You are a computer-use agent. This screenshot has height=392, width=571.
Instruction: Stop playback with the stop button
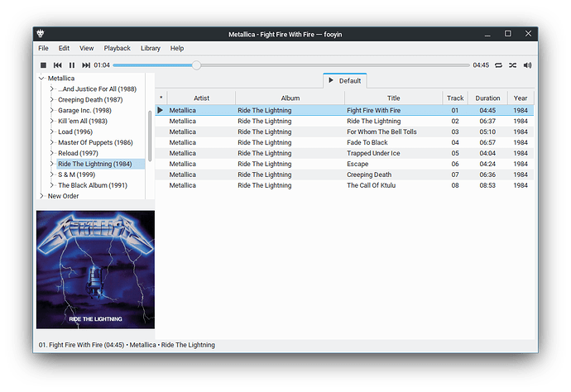pyautogui.click(x=44, y=65)
